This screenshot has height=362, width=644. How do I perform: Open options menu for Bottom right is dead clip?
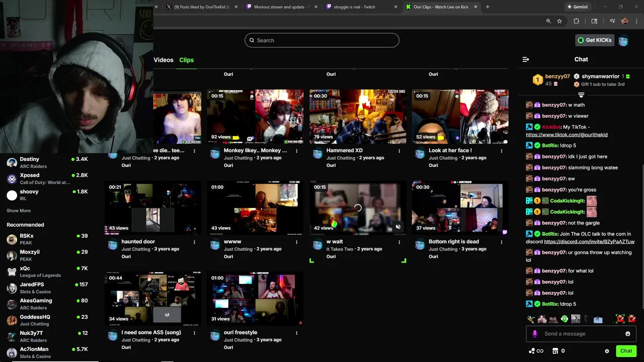pyautogui.click(x=502, y=242)
